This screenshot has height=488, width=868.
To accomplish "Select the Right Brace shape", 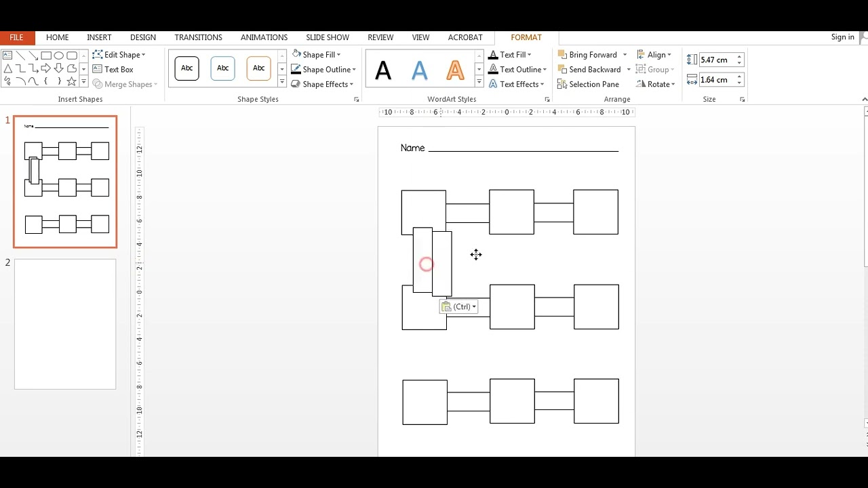I will [59, 81].
